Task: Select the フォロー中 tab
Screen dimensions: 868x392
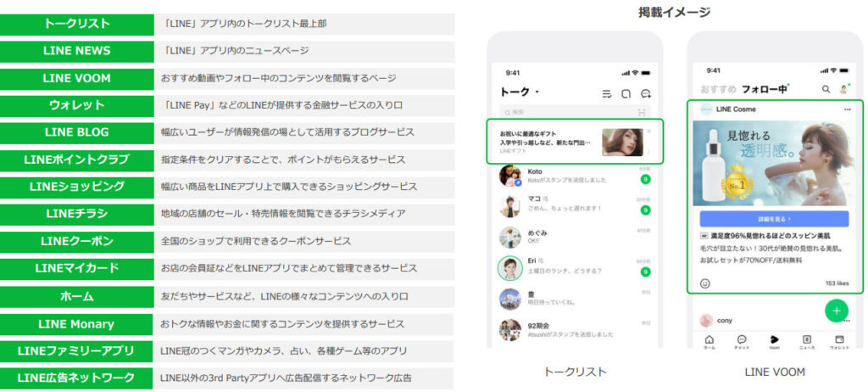Action: 765,89
